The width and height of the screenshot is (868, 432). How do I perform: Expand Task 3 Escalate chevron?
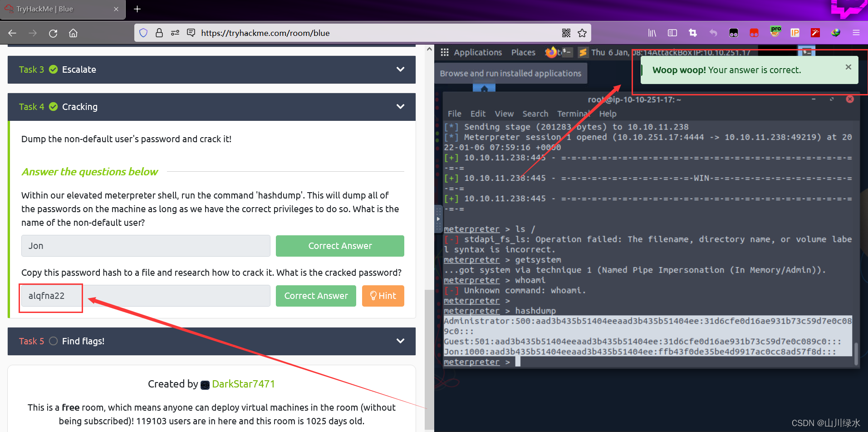click(400, 70)
